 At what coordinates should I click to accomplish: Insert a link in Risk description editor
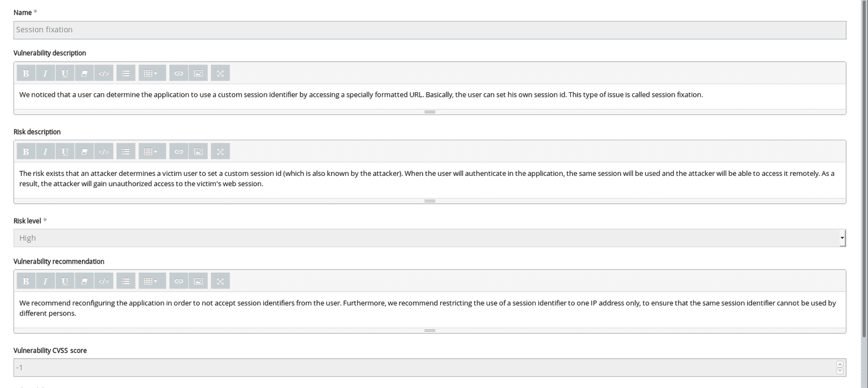pyautogui.click(x=179, y=151)
